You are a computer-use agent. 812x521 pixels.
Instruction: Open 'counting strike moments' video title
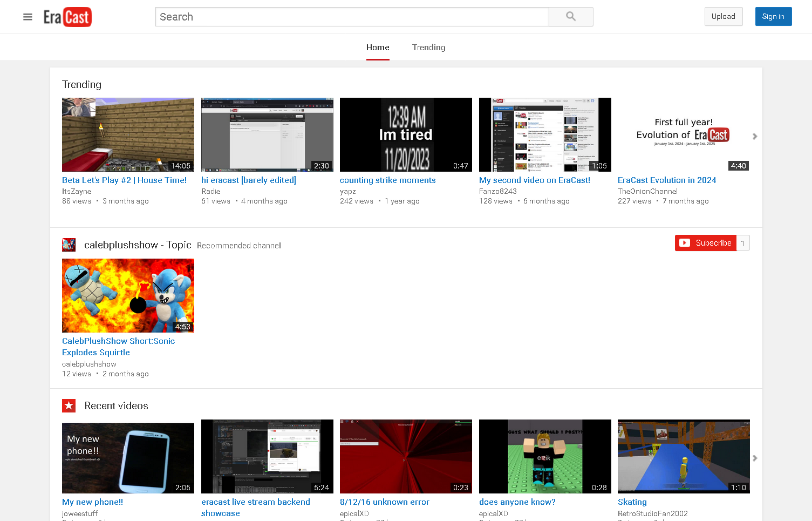(387, 180)
